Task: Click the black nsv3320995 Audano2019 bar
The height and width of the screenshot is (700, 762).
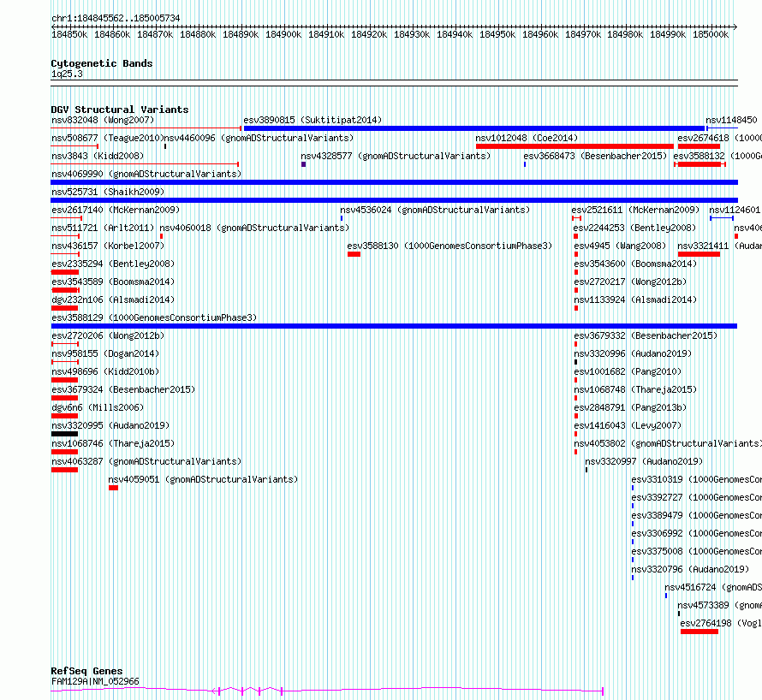Action: coord(64,434)
